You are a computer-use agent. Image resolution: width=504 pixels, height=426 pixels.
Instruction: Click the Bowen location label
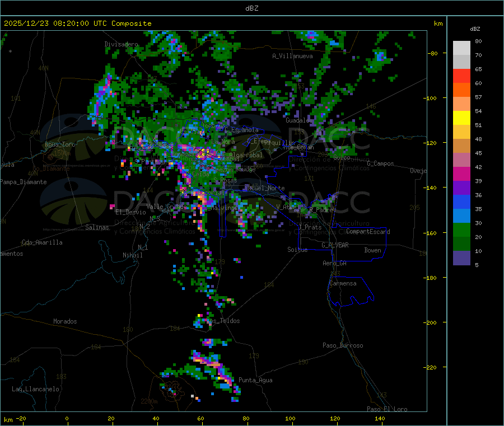(x=372, y=250)
